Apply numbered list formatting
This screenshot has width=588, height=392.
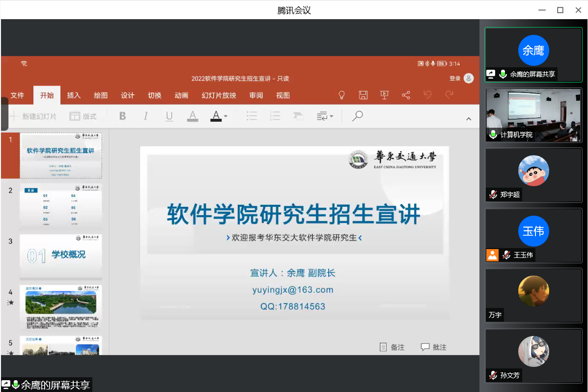click(x=275, y=116)
